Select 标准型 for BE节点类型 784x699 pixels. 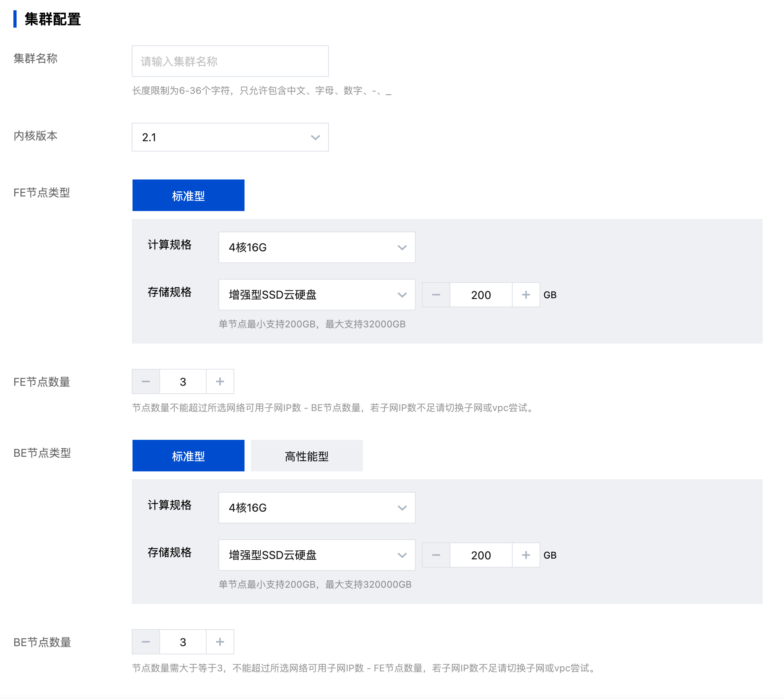(x=188, y=456)
